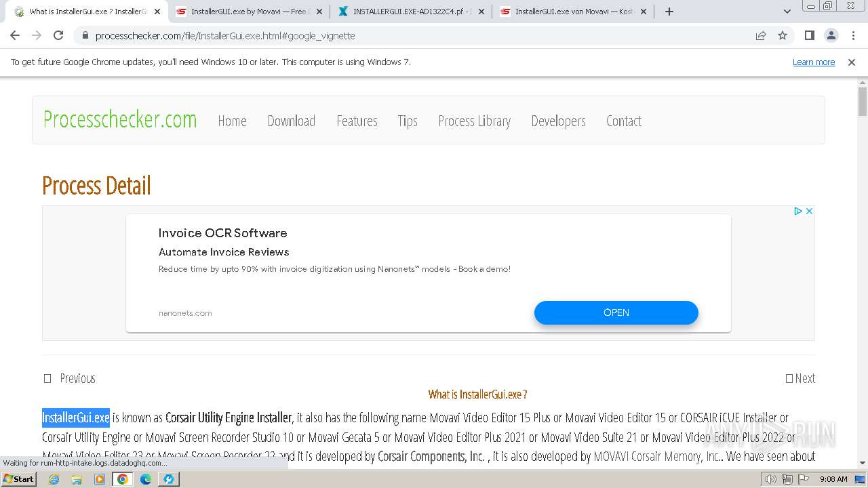
Task: Go back to the previous page
Action: (x=15, y=36)
